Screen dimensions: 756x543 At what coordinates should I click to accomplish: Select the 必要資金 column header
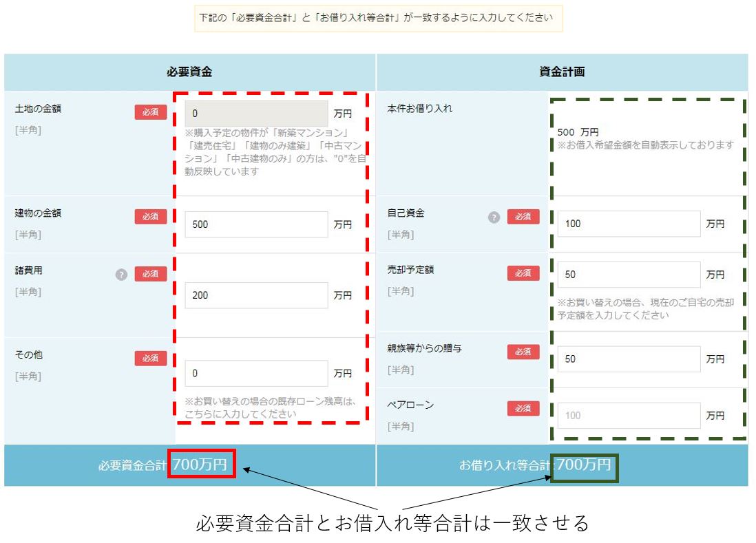pos(189,72)
